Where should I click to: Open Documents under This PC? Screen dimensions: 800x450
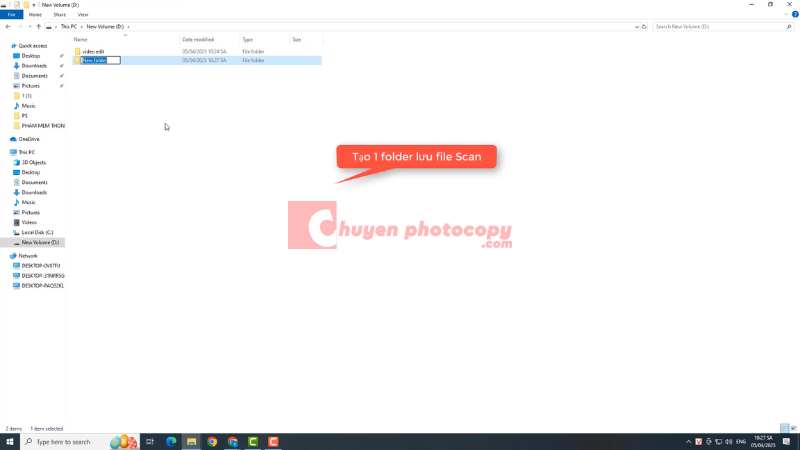click(x=34, y=182)
